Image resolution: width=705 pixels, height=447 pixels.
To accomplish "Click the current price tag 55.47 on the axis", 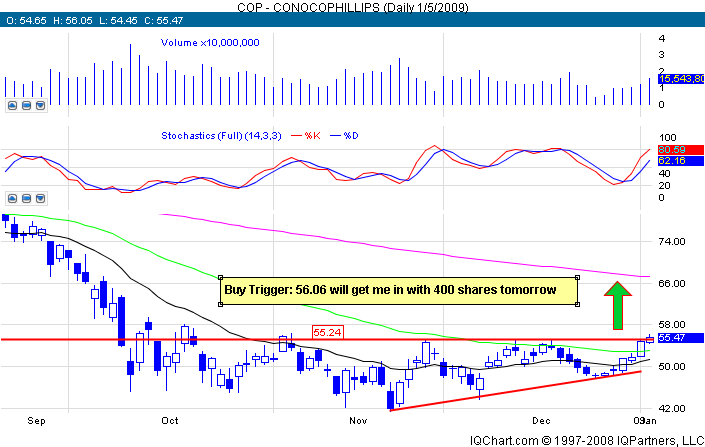I will tap(681, 338).
